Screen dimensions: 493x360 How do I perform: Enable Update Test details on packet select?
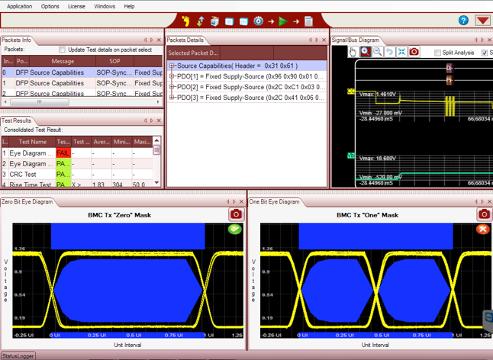62,50
